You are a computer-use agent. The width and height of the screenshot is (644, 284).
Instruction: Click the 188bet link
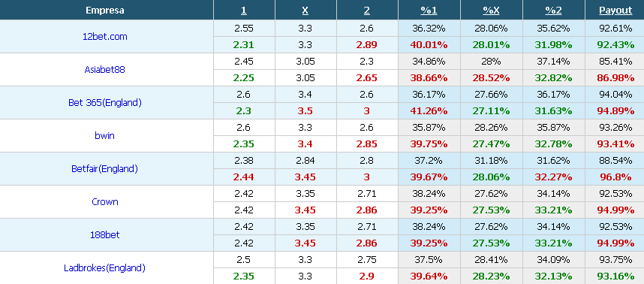tap(105, 234)
